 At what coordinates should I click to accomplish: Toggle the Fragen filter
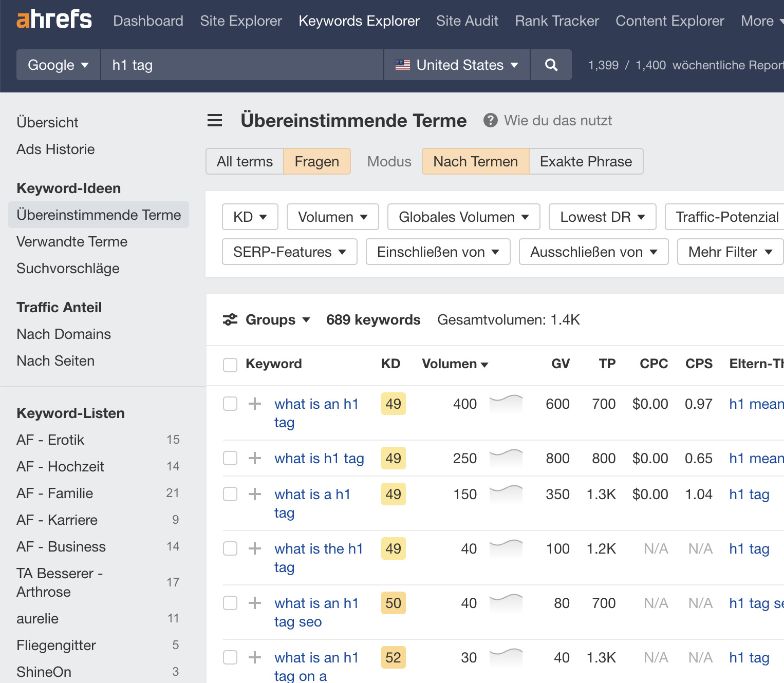tap(316, 161)
